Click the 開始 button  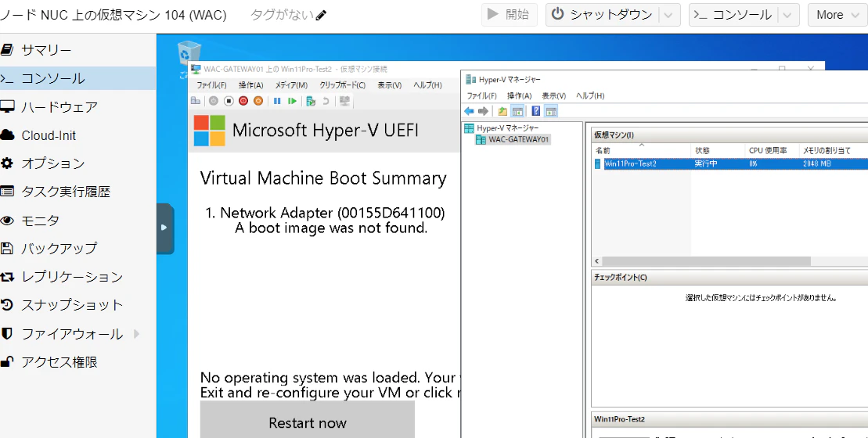[510, 15]
